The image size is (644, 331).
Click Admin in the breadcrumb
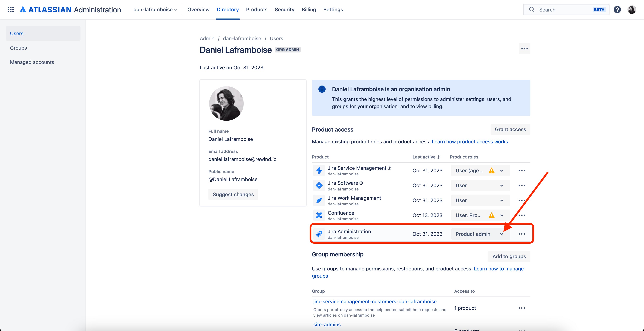[x=207, y=38]
